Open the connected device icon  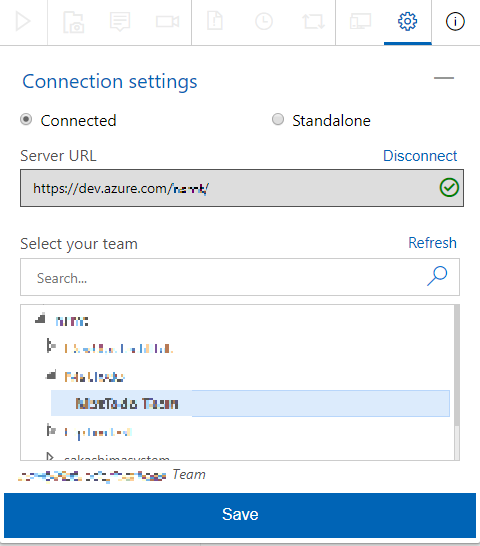[360, 22]
